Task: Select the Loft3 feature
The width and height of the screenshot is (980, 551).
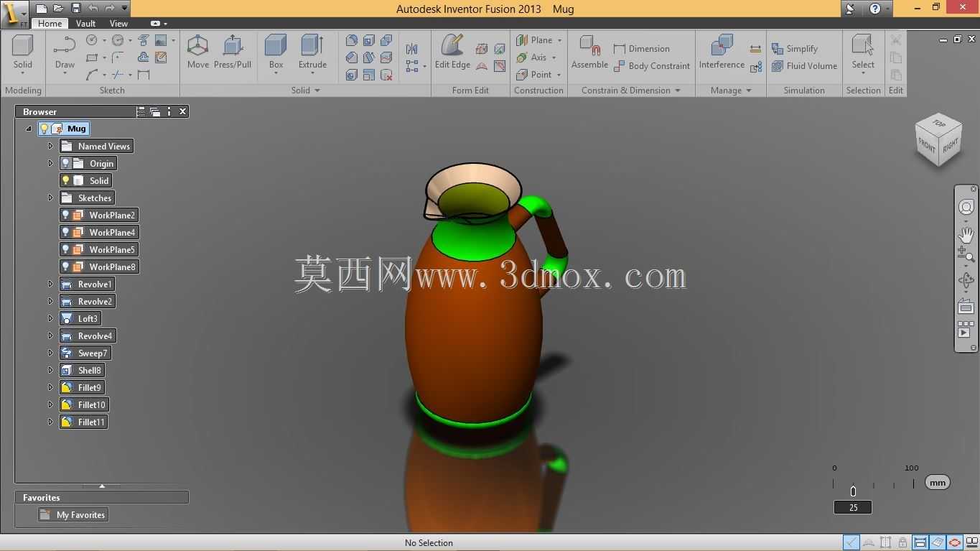Action: [80, 318]
